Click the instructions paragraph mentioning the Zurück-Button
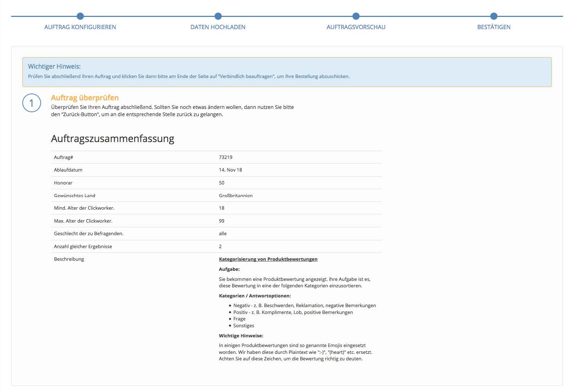 click(172, 111)
